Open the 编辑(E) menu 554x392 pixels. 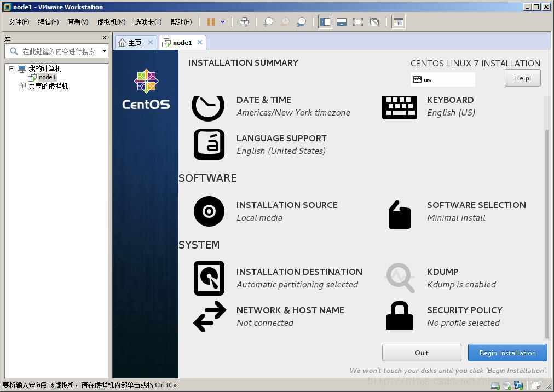click(48, 22)
